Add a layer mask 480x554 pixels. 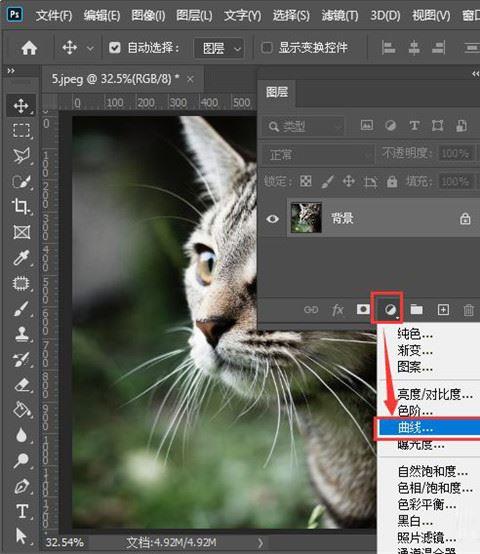363,310
